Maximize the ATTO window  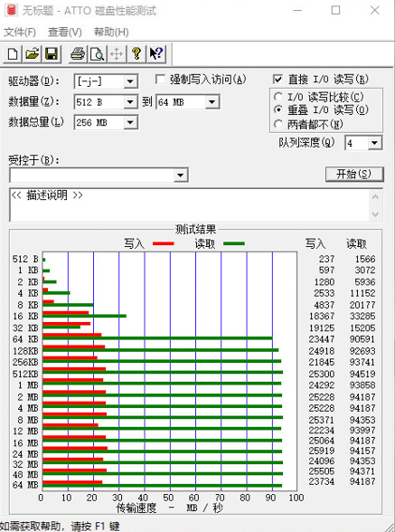(x=335, y=11)
